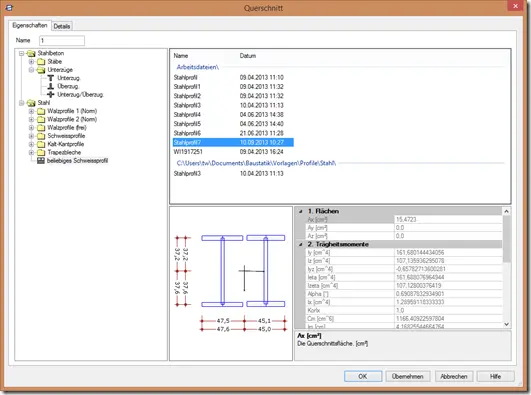The height and width of the screenshot is (395, 531).
Task: Click the Stäbe folder icon
Action: (x=41, y=62)
